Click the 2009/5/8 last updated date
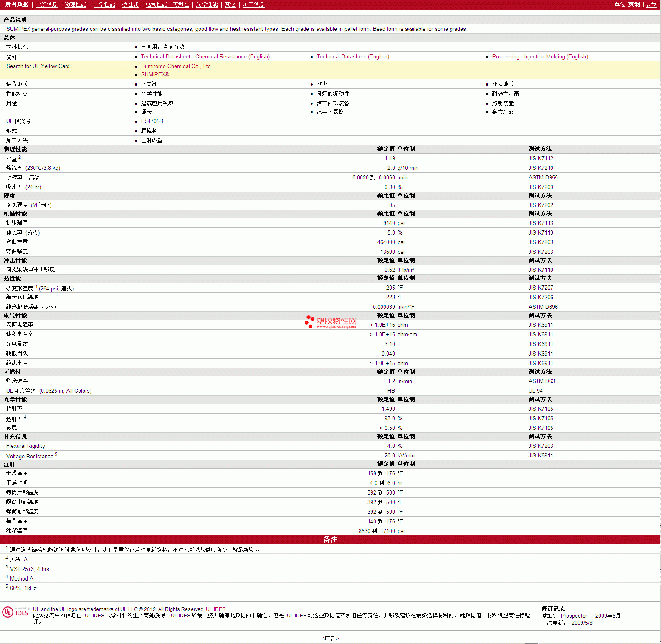661x644 pixels. click(582, 623)
